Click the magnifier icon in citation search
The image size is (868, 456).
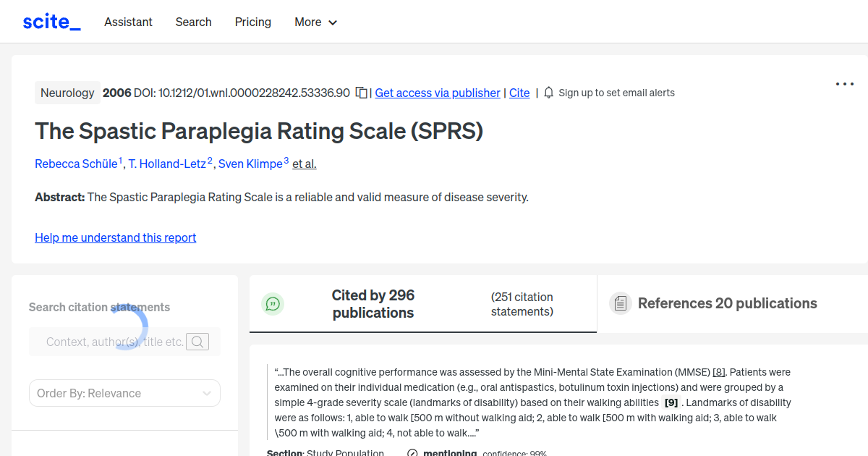pyautogui.click(x=197, y=341)
